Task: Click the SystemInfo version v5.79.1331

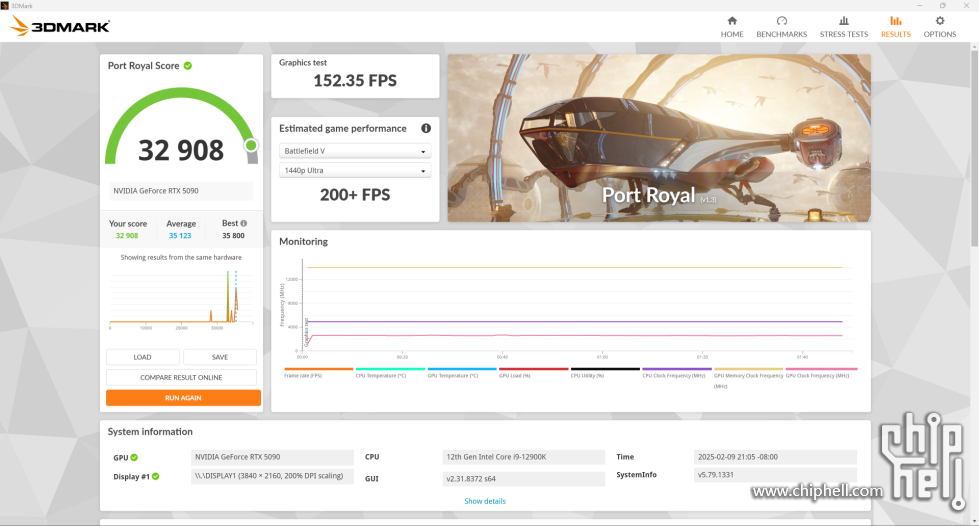Action: click(775, 475)
